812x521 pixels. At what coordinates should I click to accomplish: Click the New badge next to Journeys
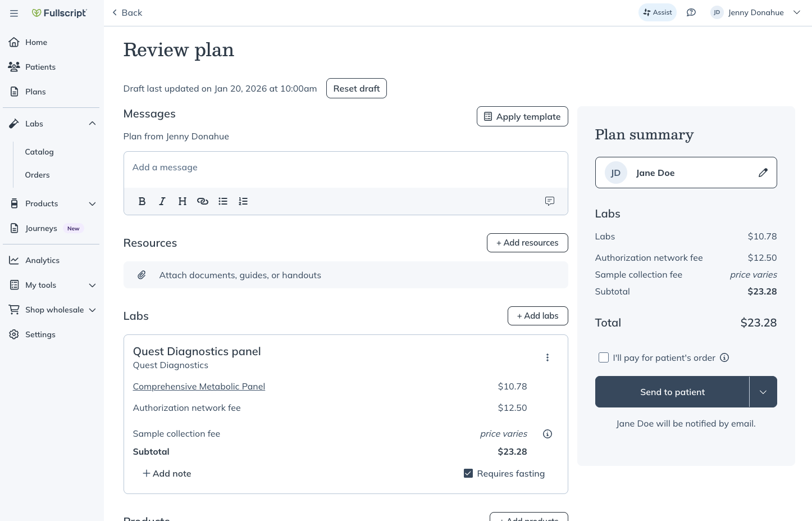point(74,228)
